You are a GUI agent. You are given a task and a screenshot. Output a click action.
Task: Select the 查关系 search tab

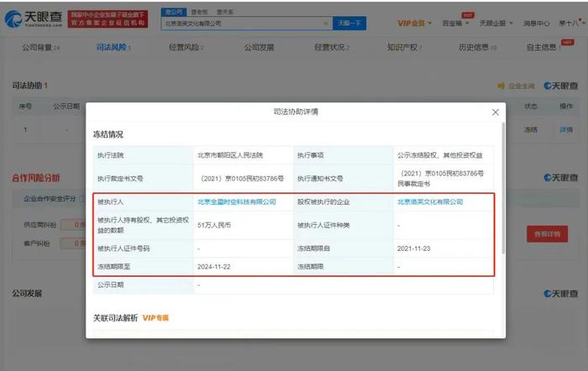pos(225,12)
